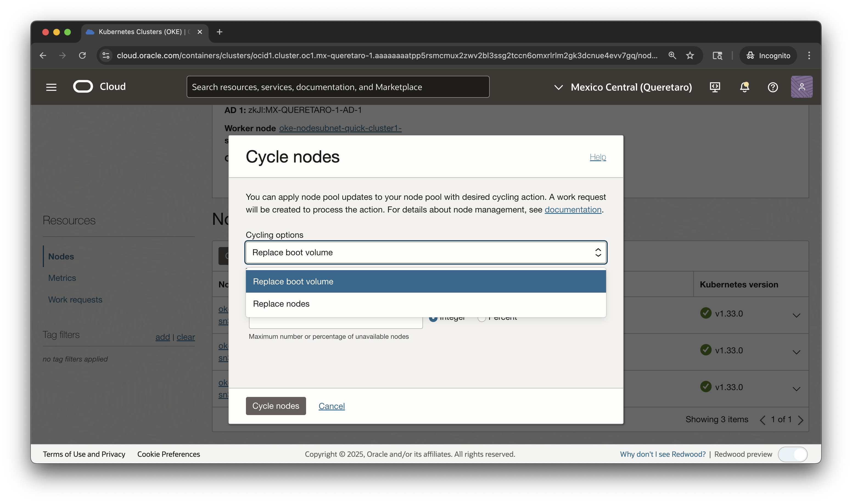Open the user profile avatar
The width and height of the screenshot is (852, 504).
[802, 87]
